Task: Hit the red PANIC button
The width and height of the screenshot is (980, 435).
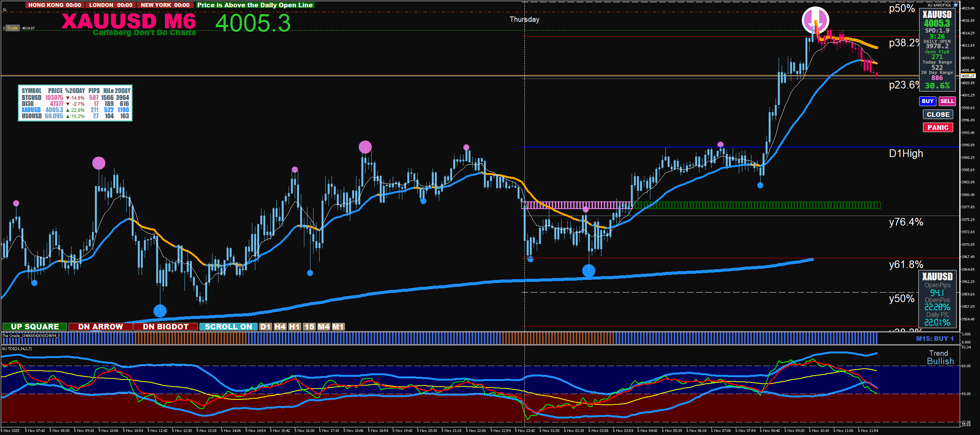Action: 938,128
